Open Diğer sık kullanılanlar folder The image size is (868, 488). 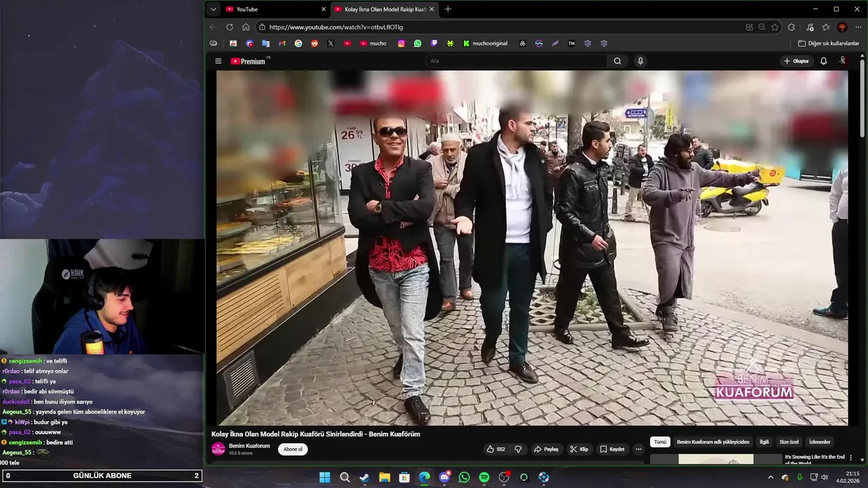tap(829, 43)
